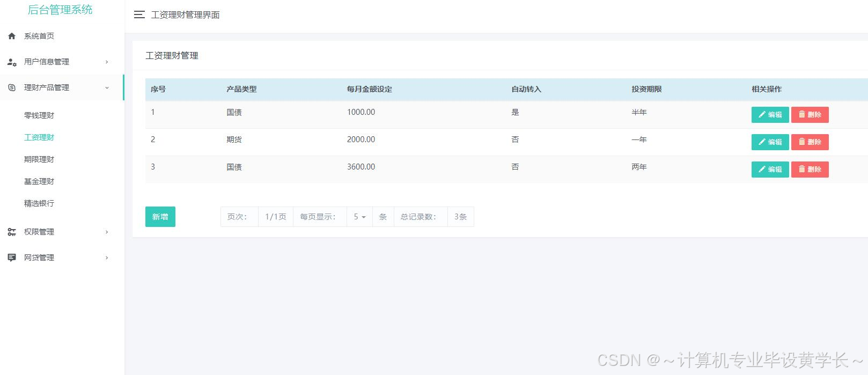Expand the 权限管理 chevron
This screenshot has width=868, height=375.
(107, 232)
